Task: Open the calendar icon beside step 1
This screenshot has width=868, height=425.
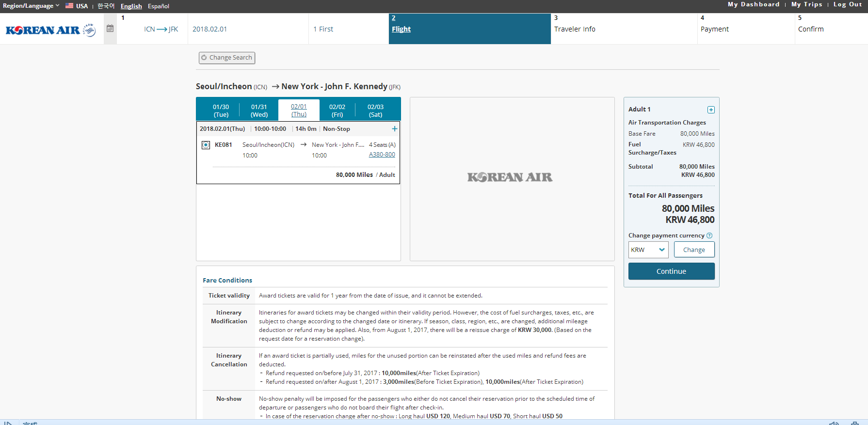Action: click(x=110, y=29)
